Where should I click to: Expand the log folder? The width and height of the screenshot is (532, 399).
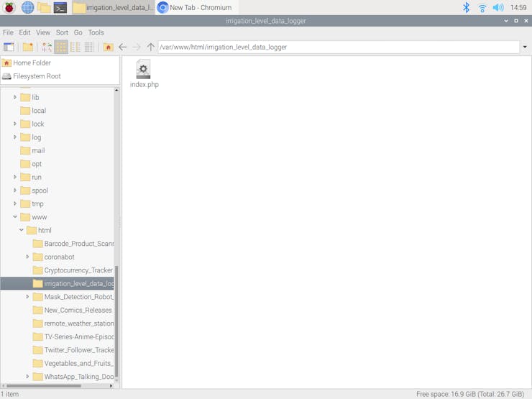(x=15, y=137)
